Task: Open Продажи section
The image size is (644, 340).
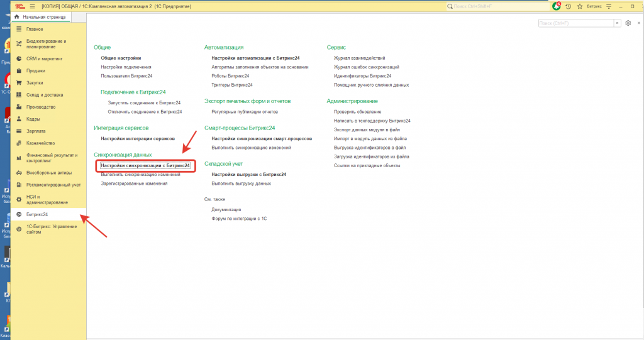Action: [36, 70]
